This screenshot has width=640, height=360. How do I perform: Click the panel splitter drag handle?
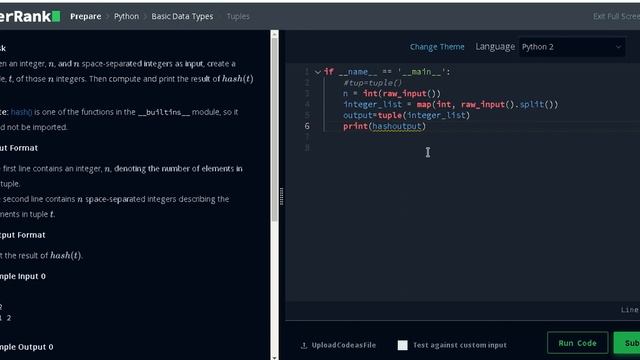pyautogui.click(x=282, y=196)
